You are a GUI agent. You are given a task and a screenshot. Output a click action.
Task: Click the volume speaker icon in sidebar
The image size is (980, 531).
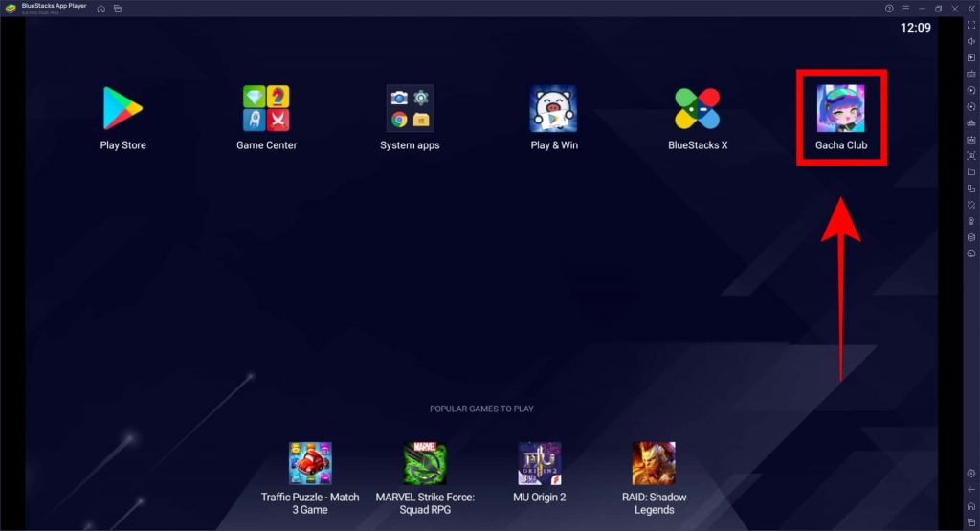(971, 41)
